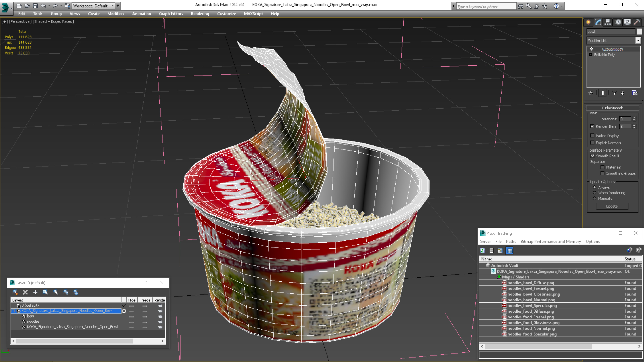
Task: Select When Rendering update option
Action: click(x=595, y=193)
